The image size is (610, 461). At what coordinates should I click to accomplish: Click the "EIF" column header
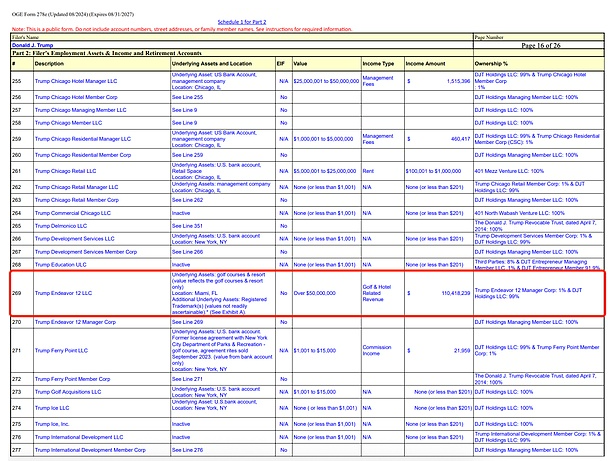pyautogui.click(x=280, y=63)
